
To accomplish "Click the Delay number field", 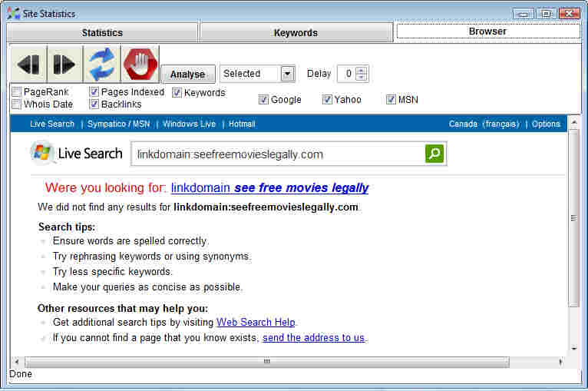I will coord(346,74).
